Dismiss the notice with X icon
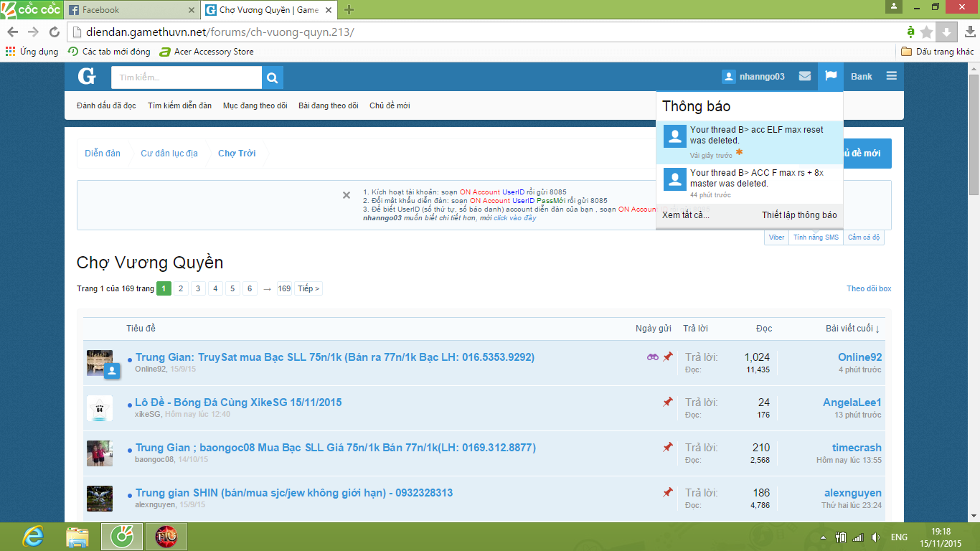Viewport: 980px width, 551px height. point(347,195)
